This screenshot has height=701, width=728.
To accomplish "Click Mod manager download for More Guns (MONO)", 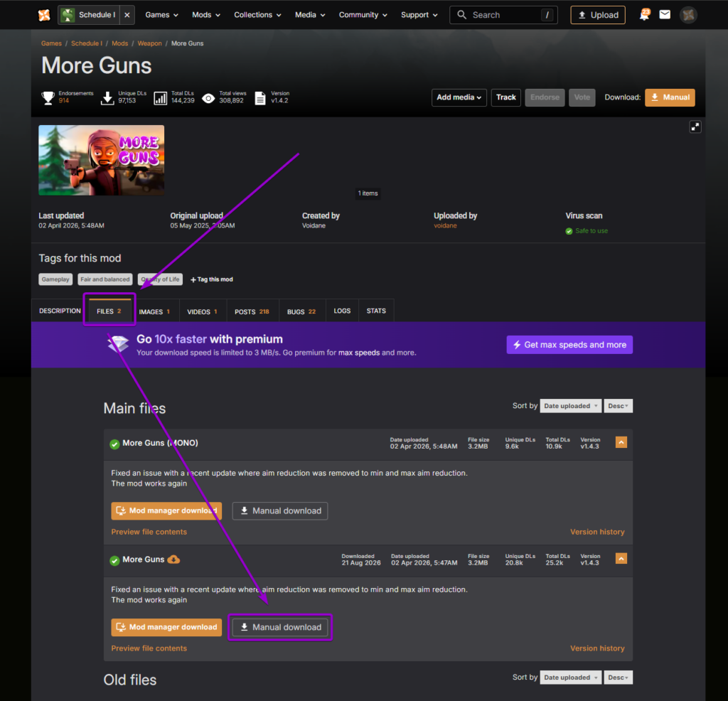I will tap(166, 510).
